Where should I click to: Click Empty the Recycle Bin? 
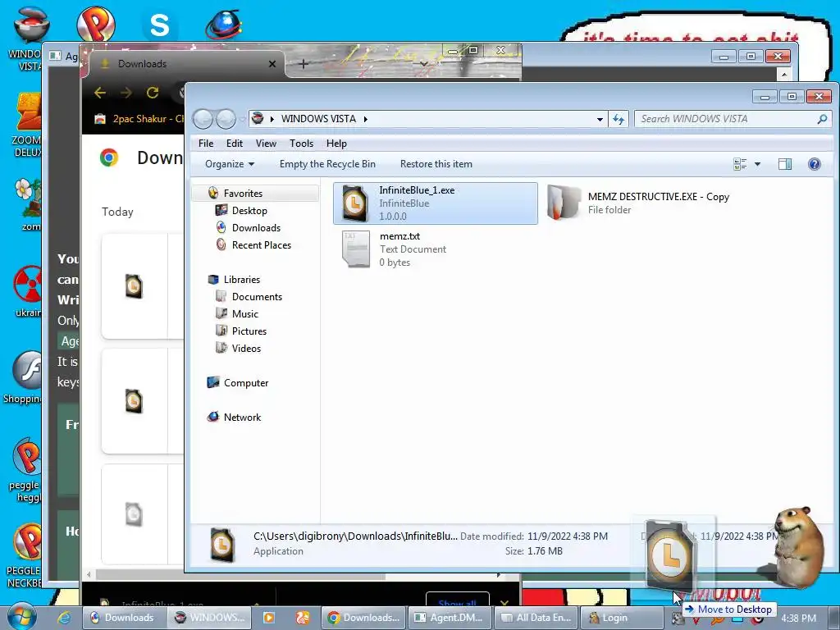click(x=327, y=164)
